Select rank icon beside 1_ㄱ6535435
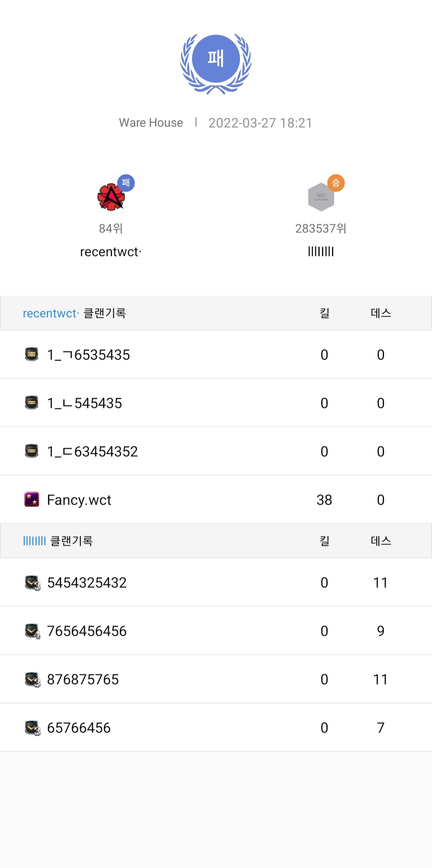This screenshot has height=868, width=432. click(x=32, y=354)
